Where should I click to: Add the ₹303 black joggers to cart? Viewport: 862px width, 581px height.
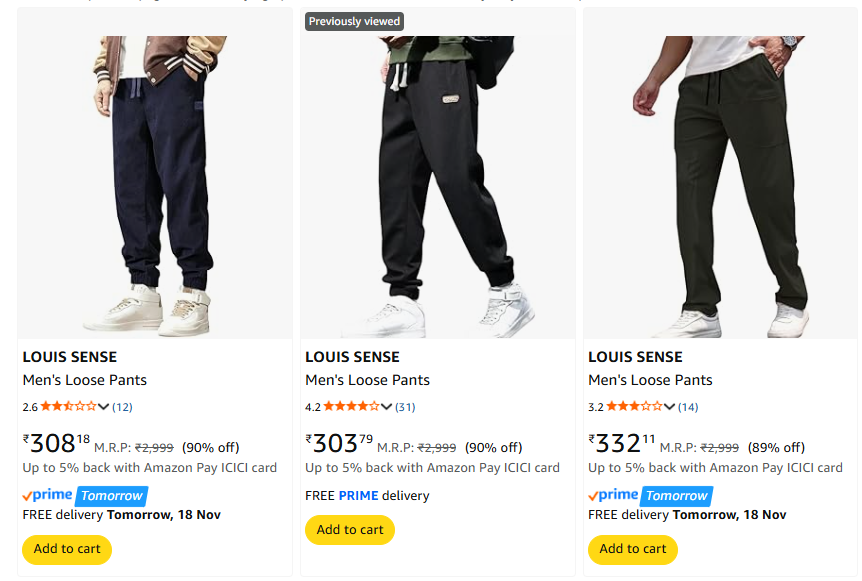tap(350, 530)
